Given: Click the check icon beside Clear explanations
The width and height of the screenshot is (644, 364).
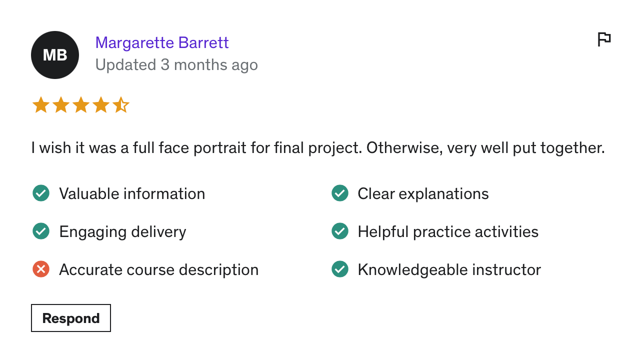Looking at the screenshot, I should pos(340,193).
